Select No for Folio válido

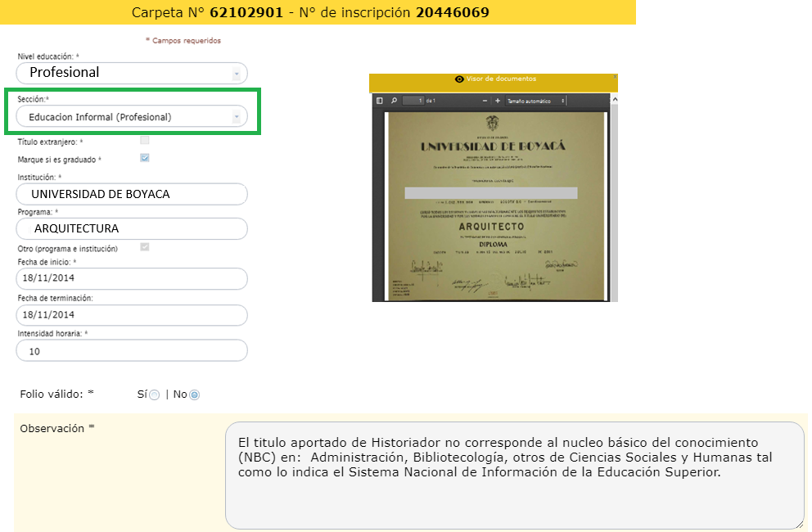(x=194, y=394)
